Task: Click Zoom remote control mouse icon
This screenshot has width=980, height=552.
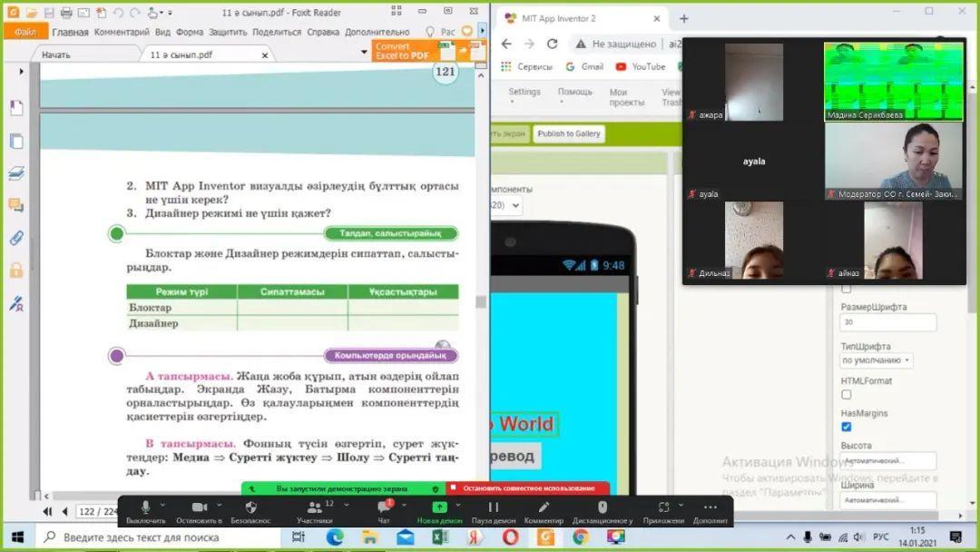Action: pyautogui.click(x=602, y=507)
